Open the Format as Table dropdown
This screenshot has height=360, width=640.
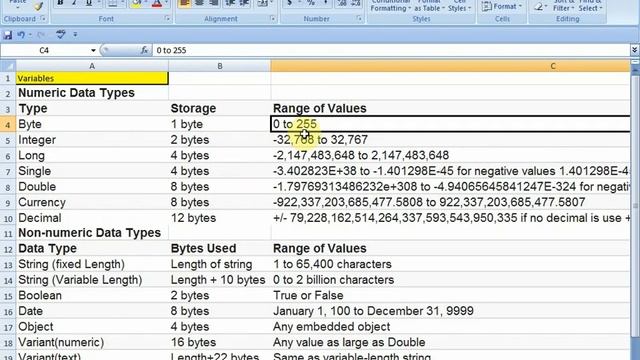coord(429,6)
